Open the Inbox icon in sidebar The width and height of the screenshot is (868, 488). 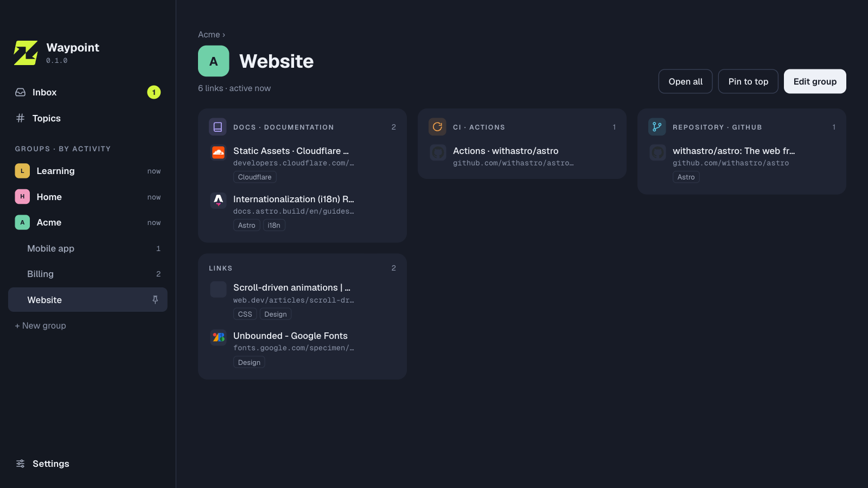21,92
